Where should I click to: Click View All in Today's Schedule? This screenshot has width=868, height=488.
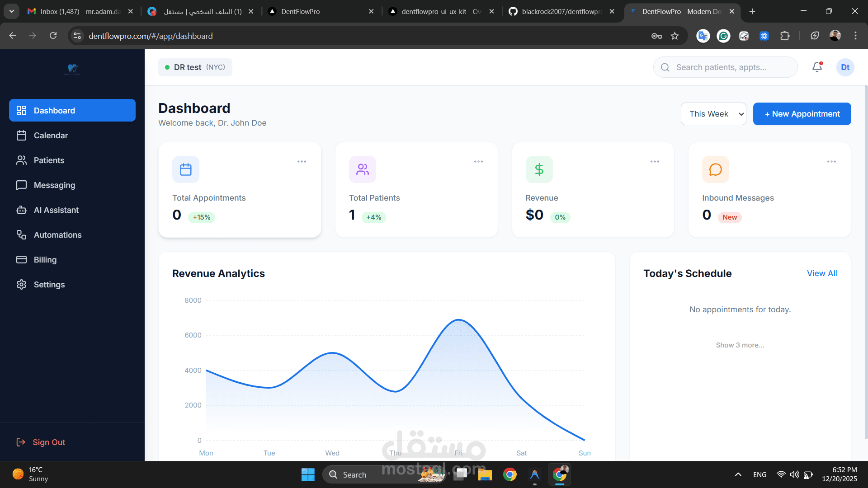point(822,273)
